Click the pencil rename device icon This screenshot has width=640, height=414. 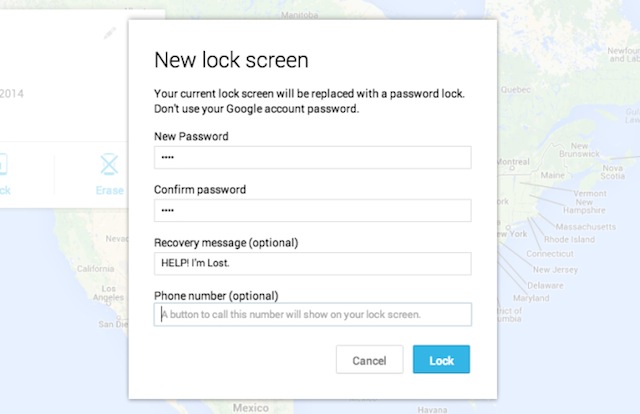pos(109,33)
